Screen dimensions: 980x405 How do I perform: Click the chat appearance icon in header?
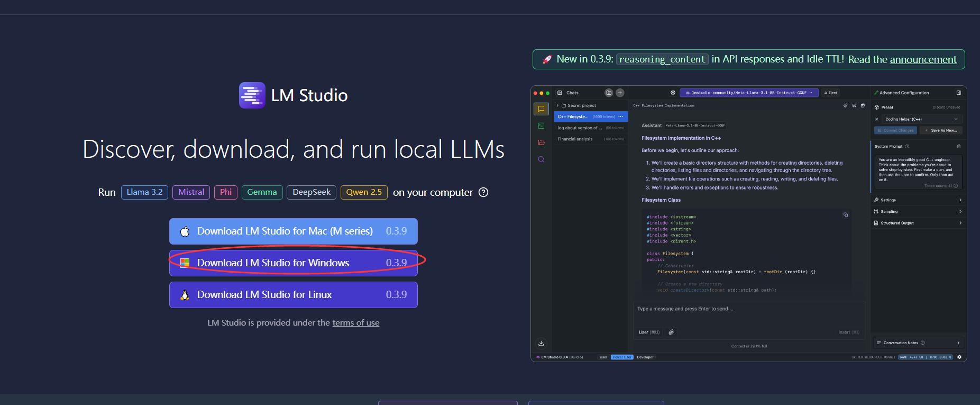point(854,105)
